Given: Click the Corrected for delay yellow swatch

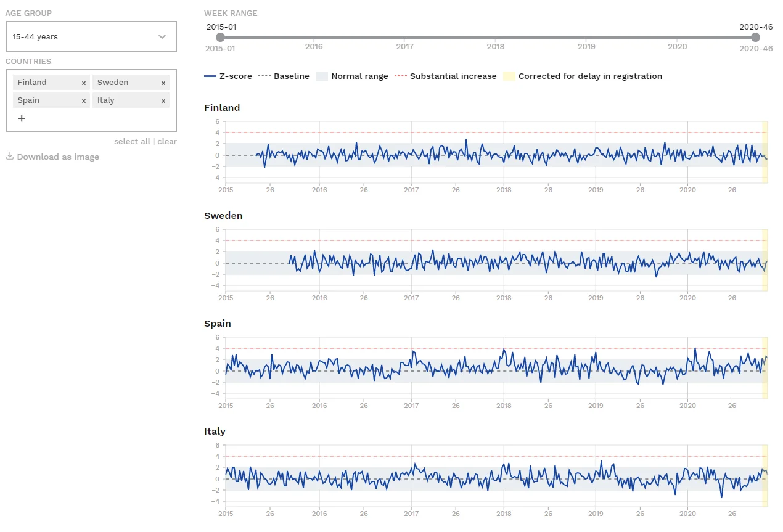Looking at the screenshot, I should (x=509, y=76).
